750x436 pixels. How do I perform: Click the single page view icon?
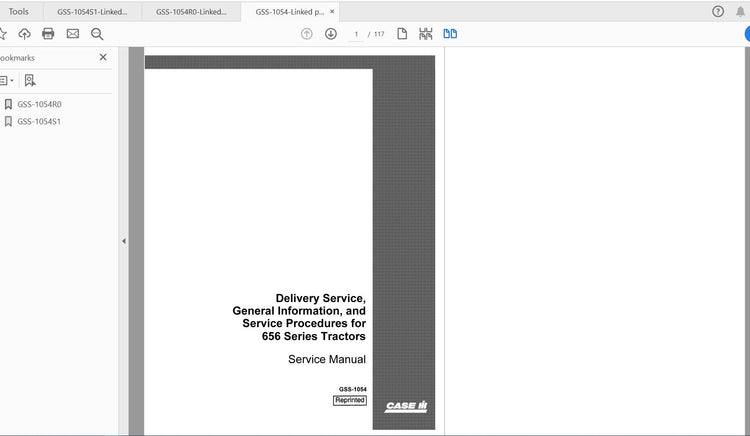pos(402,33)
